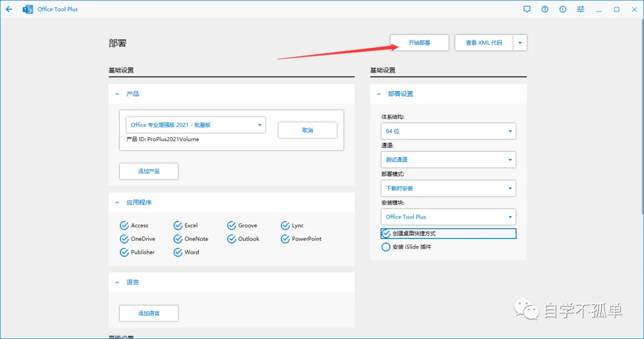Go back with the left arrow icon

(9, 9)
